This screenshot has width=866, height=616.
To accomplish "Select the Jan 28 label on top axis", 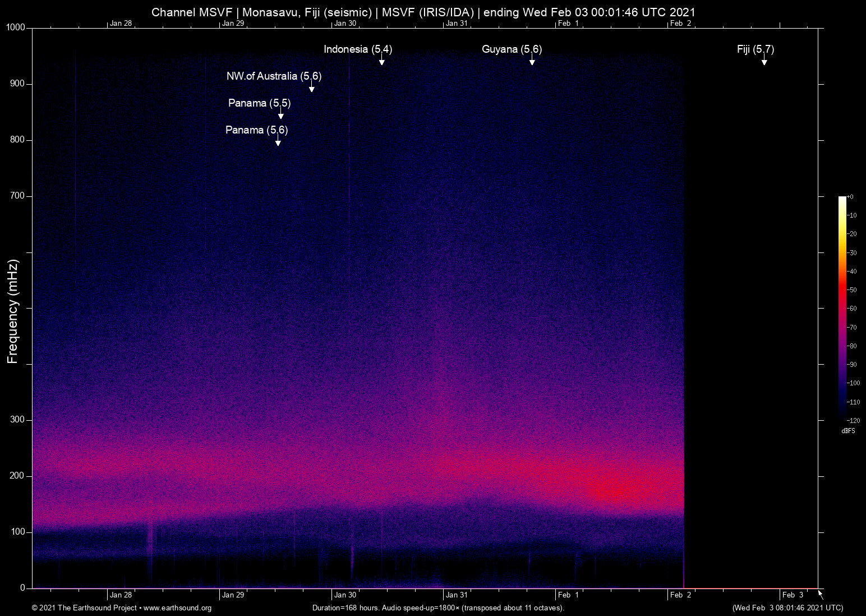I will tap(121, 24).
